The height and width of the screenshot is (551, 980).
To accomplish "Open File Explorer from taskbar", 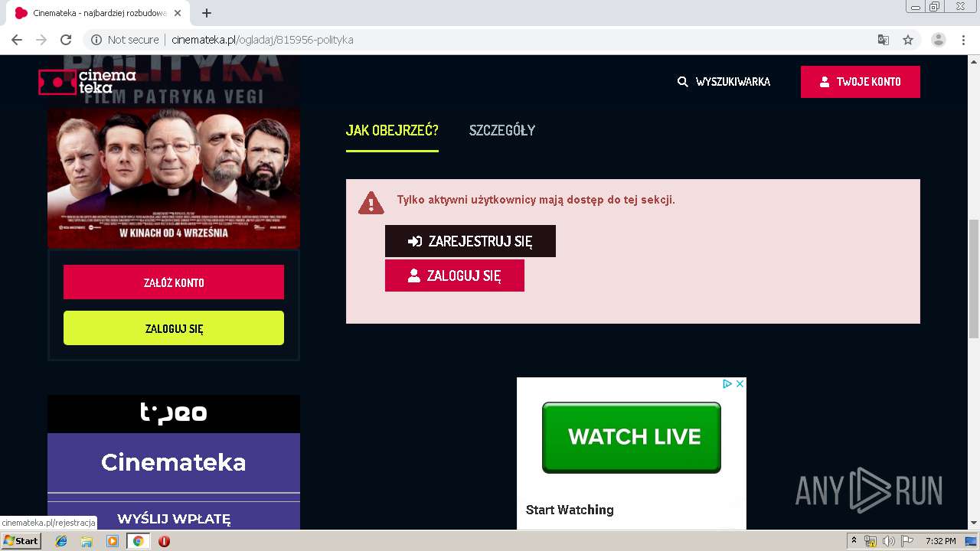I will [x=87, y=541].
